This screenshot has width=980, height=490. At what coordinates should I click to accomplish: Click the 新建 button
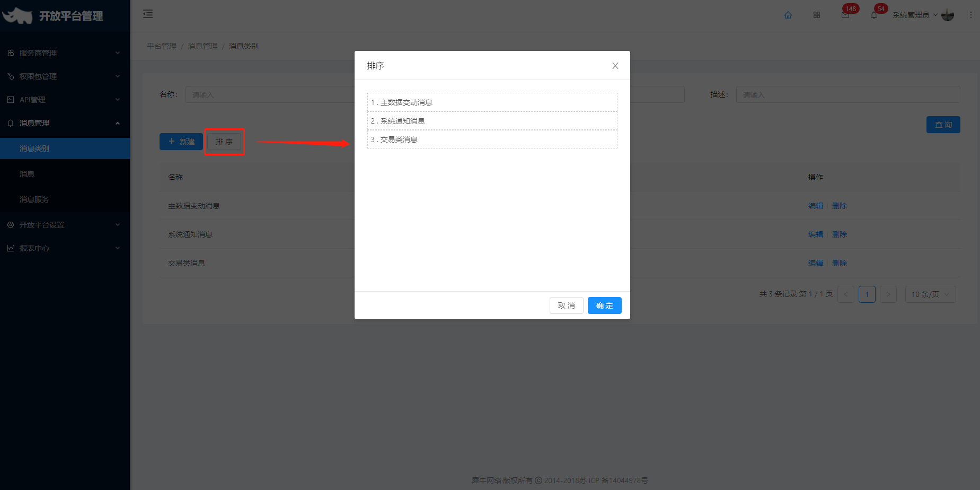coord(181,142)
